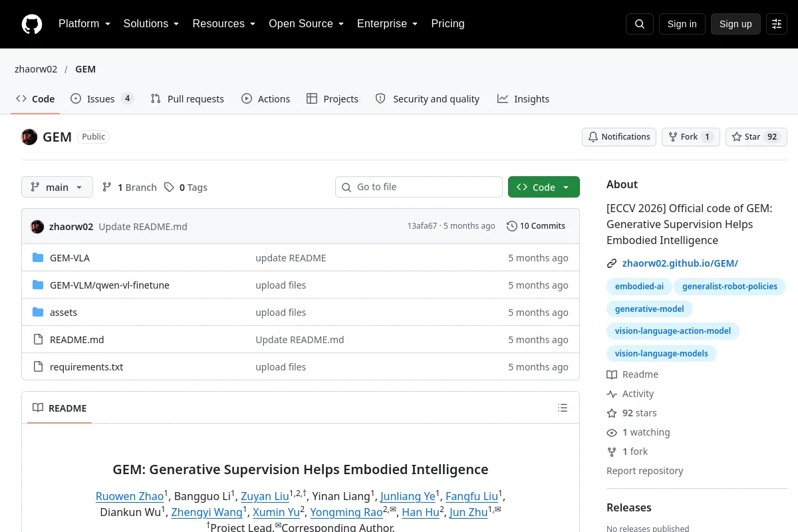Viewport: 798px width, 532px height.
Task: Click the folder icon for assets
Action: coord(38,313)
